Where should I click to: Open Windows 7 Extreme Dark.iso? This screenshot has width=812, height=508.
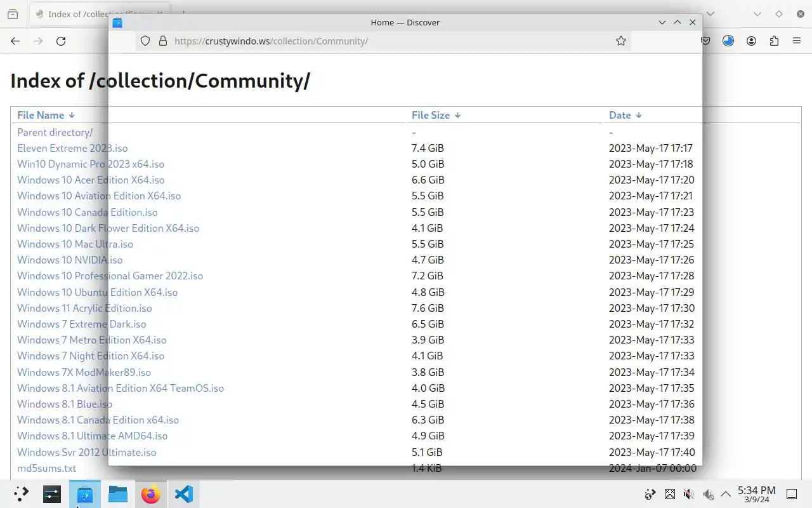(81, 324)
